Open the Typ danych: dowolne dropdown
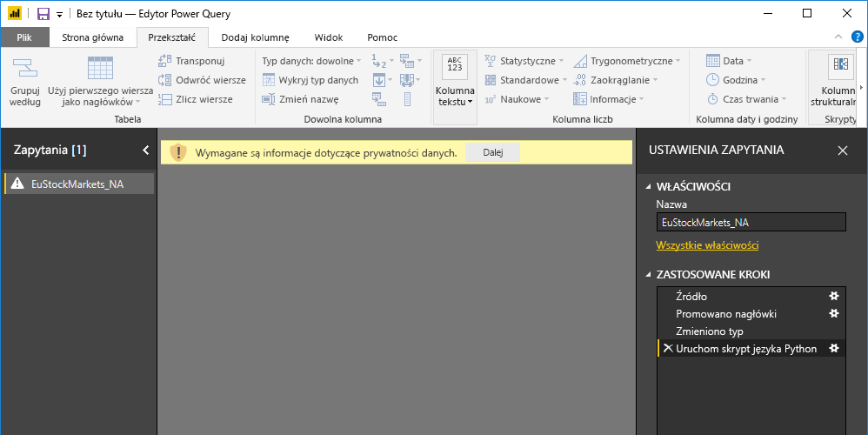The height and width of the screenshot is (435, 868). tap(311, 61)
